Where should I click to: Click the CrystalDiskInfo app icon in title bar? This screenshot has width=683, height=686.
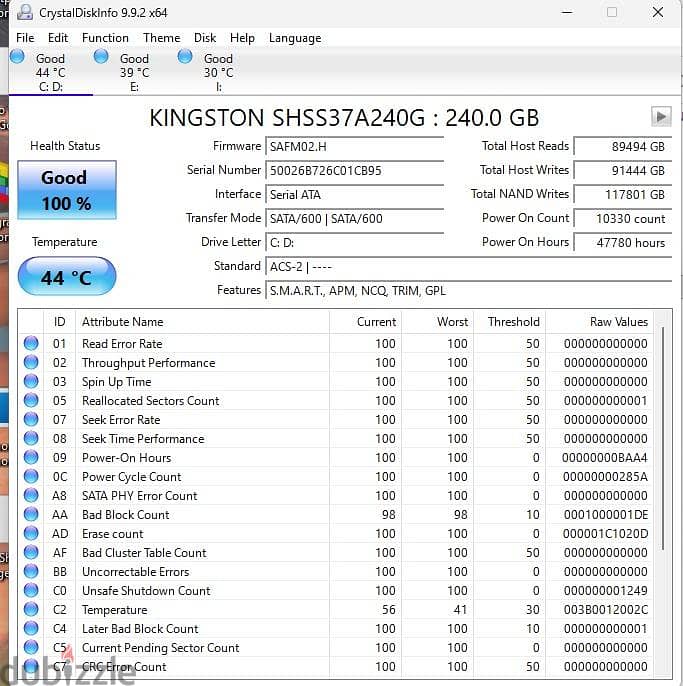(25, 12)
